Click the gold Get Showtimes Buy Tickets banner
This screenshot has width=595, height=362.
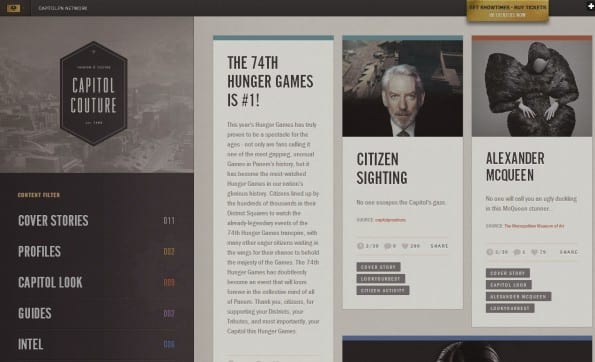(508, 11)
